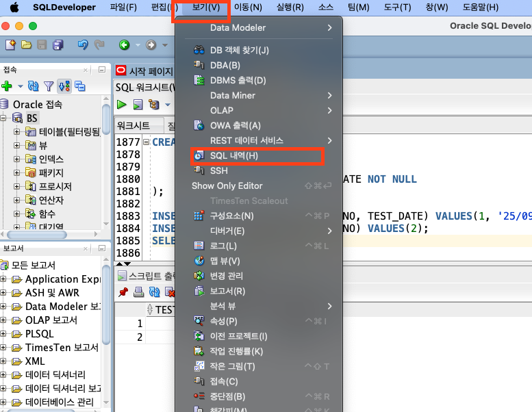The height and width of the screenshot is (412, 532).
Task: Expand the 테이블(필터링됨) tree node
Action: (16, 131)
